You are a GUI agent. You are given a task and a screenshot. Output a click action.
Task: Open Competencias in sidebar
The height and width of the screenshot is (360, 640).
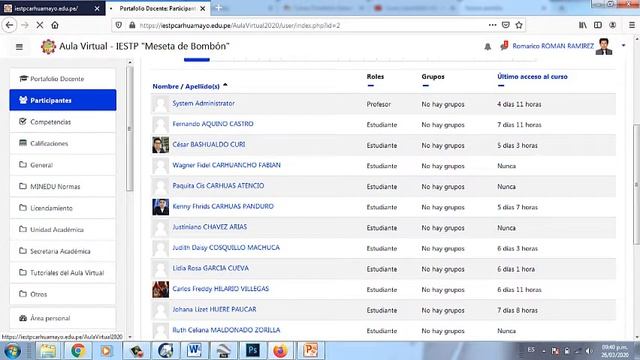point(63,122)
